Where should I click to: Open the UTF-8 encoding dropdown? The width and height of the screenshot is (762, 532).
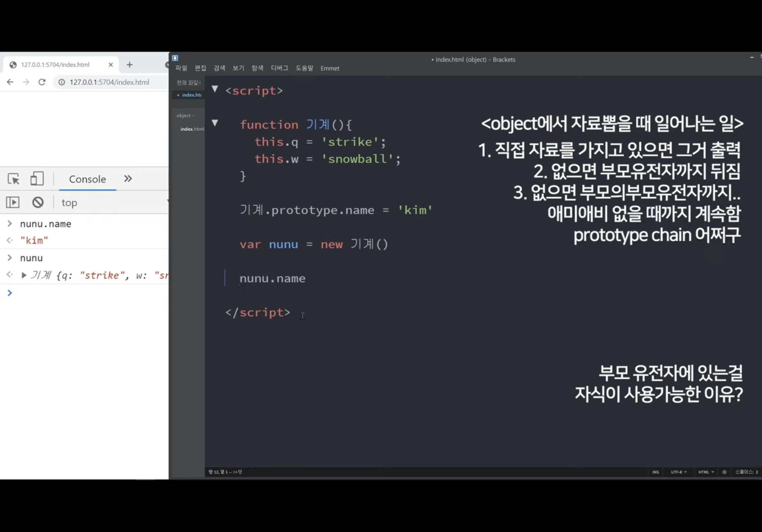(678, 472)
